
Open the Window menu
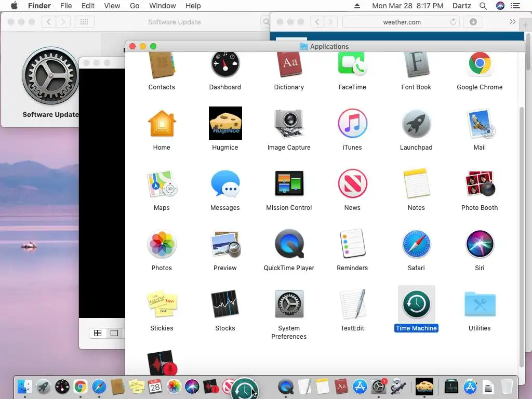tap(163, 6)
